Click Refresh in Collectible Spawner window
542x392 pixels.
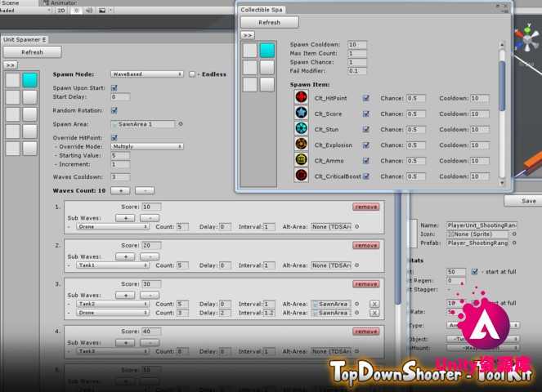coord(270,22)
